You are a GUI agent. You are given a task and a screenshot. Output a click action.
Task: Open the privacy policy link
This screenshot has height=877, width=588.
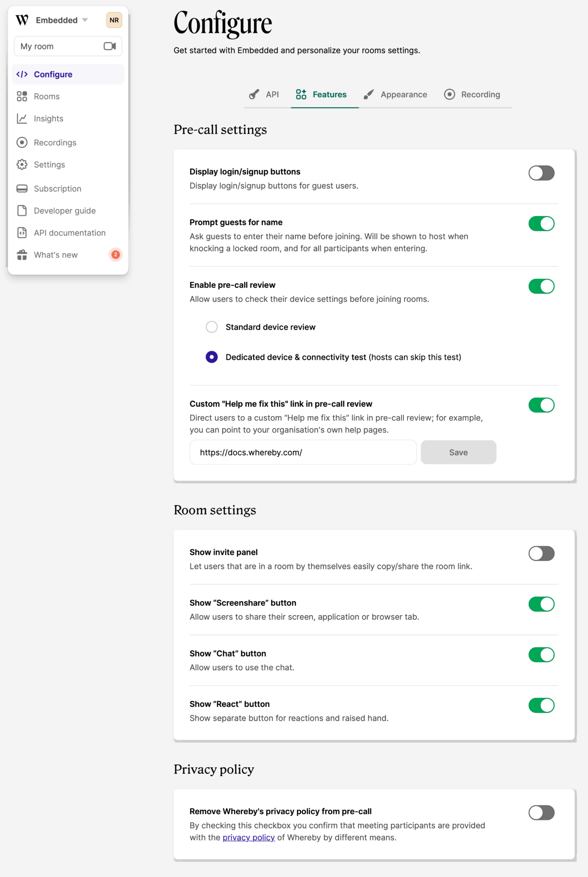249,837
